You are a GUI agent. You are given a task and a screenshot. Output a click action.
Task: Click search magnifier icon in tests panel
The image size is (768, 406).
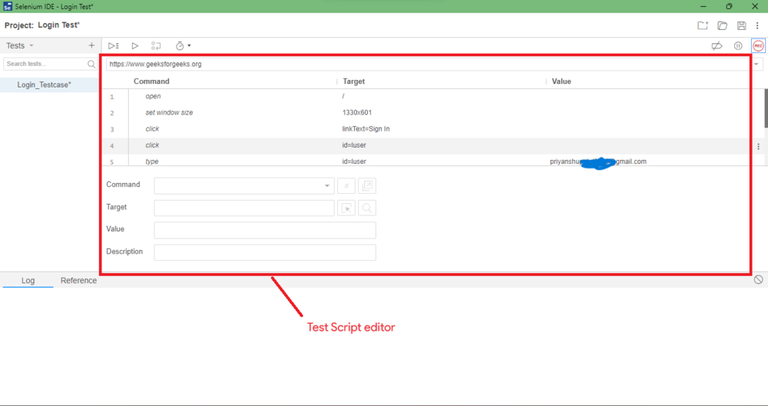point(91,64)
